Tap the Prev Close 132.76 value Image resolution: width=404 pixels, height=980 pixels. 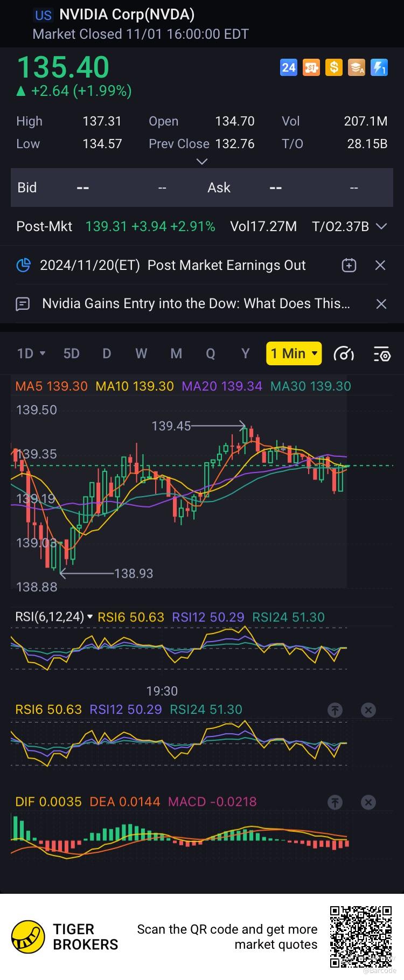click(235, 144)
